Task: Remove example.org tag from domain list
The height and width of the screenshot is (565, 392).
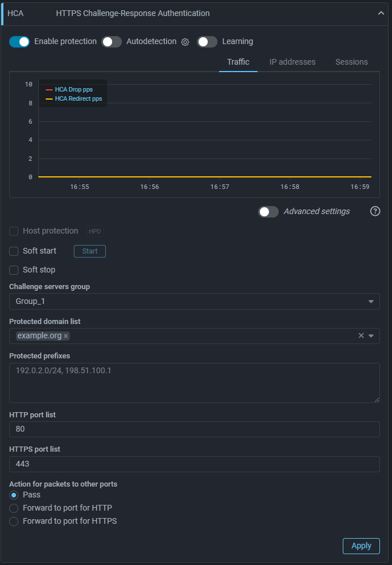Action: [x=66, y=336]
